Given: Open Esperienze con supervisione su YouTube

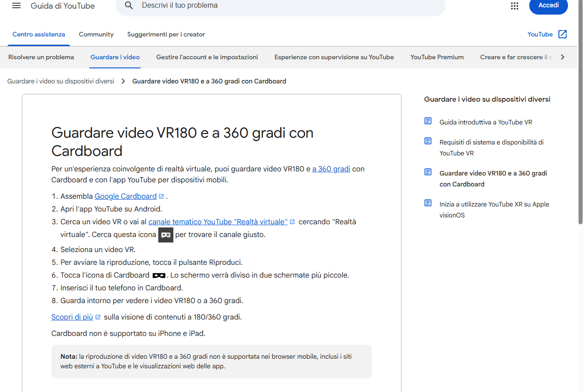Looking at the screenshot, I should (x=334, y=57).
